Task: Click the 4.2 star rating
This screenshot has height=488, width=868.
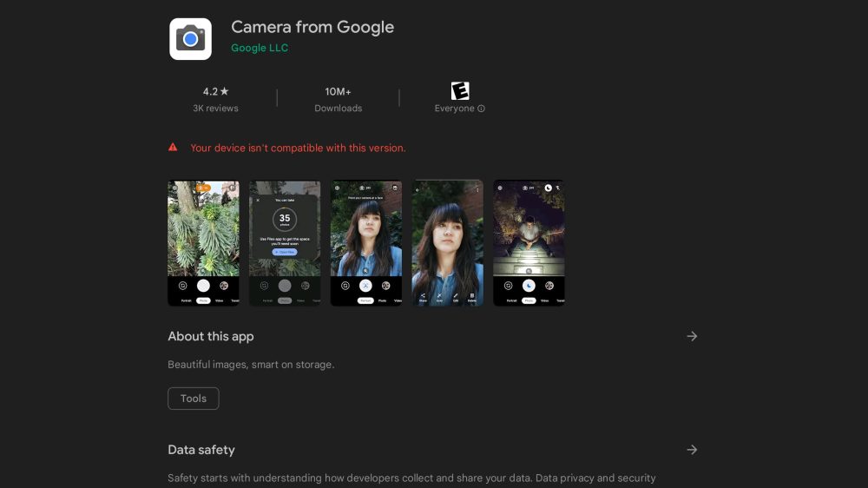Action: pos(215,91)
